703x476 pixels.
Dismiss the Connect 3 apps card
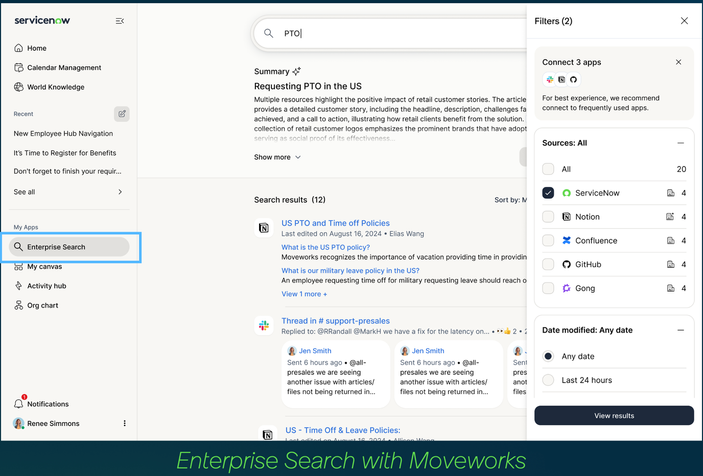[x=678, y=62]
